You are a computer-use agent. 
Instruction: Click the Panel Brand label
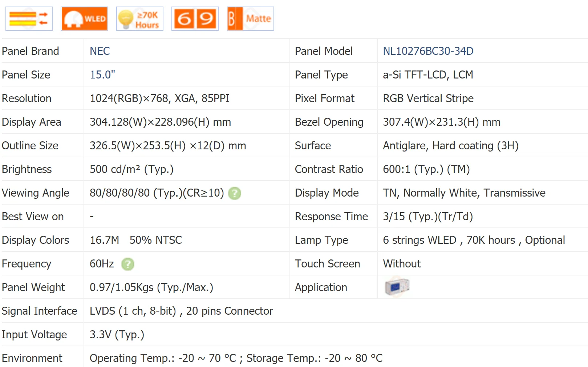[30, 51]
